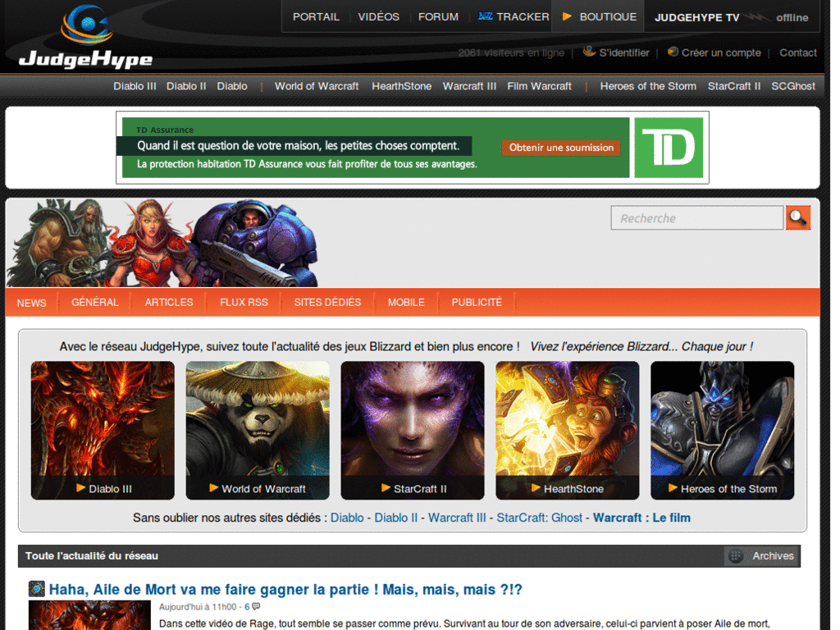
Task: Open JudgeHype TV
Action: point(696,17)
